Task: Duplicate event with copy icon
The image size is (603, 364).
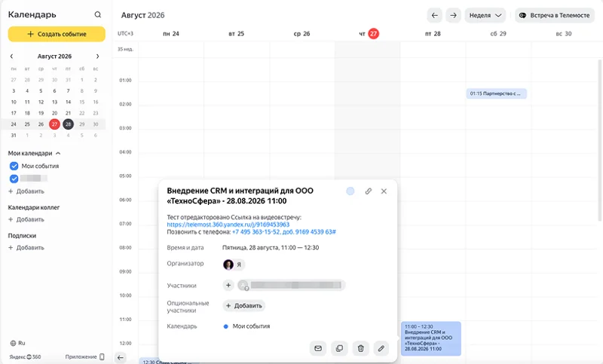Action: pyautogui.click(x=339, y=348)
